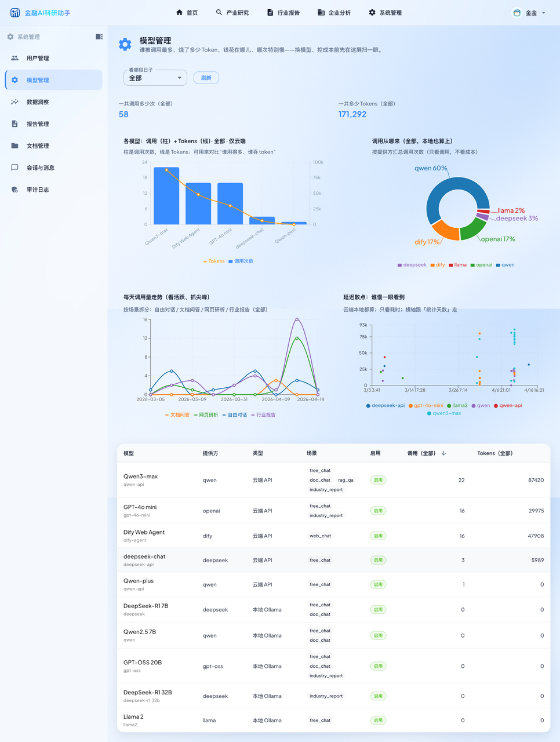560x742 pixels.
Task: Click the 启用 badge for Llama 2
Action: (378, 721)
